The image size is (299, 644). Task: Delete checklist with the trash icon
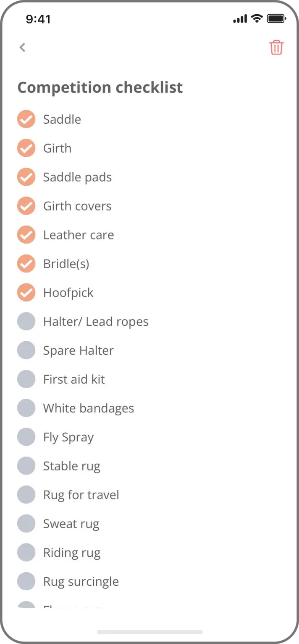click(x=276, y=47)
